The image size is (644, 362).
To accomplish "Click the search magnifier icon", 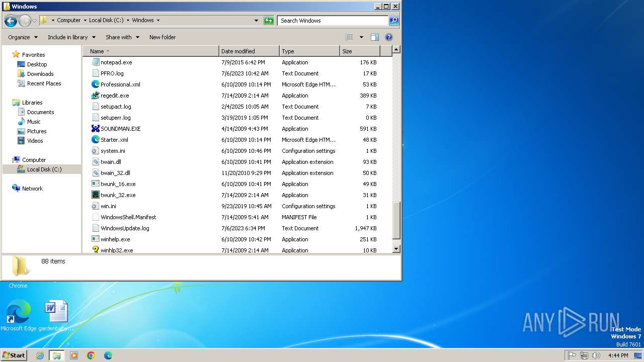I will [394, 21].
